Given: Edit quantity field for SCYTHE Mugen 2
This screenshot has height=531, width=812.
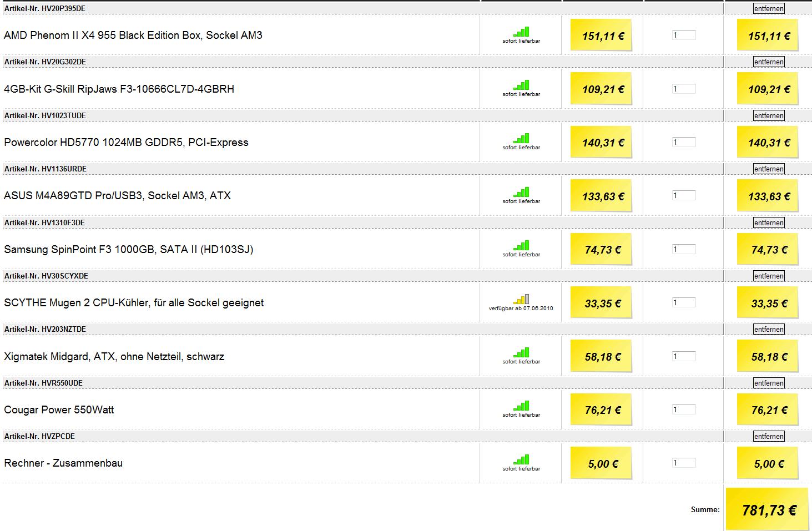Looking at the screenshot, I should (x=684, y=302).
